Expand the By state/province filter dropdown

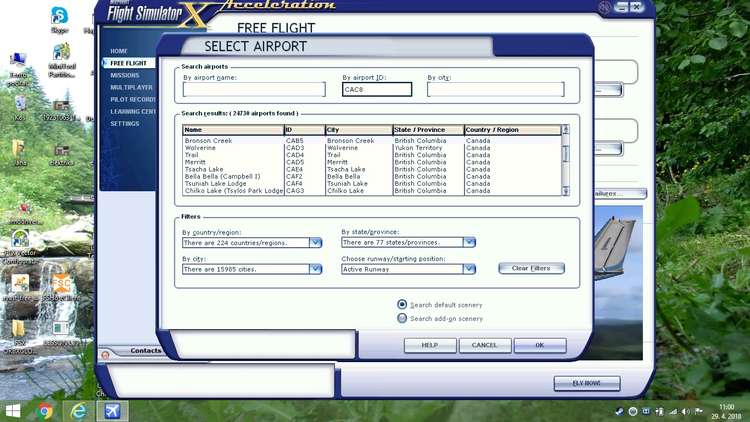tap(469, 242)
